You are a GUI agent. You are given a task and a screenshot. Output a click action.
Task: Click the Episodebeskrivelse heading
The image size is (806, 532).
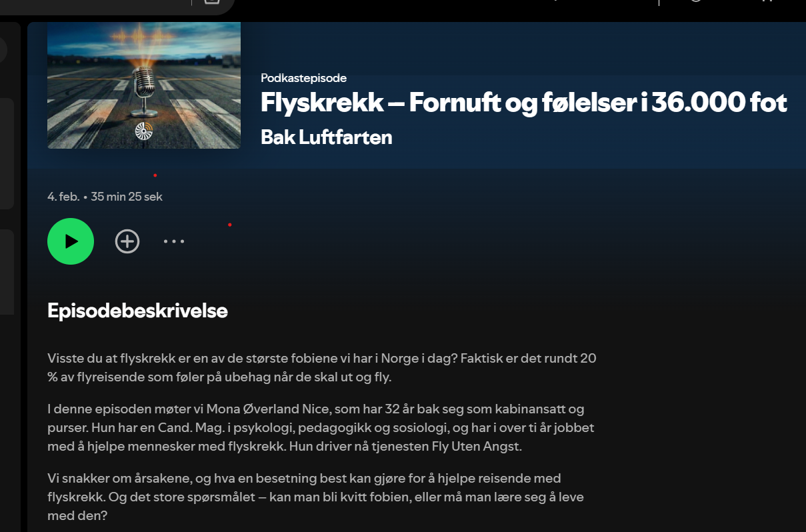click(137, 311)
